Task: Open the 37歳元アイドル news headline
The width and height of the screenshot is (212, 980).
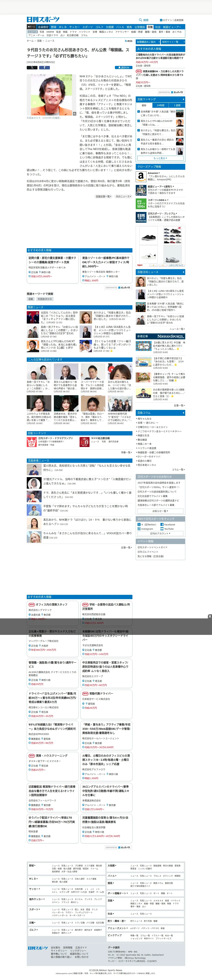Action: pos(87,481)
